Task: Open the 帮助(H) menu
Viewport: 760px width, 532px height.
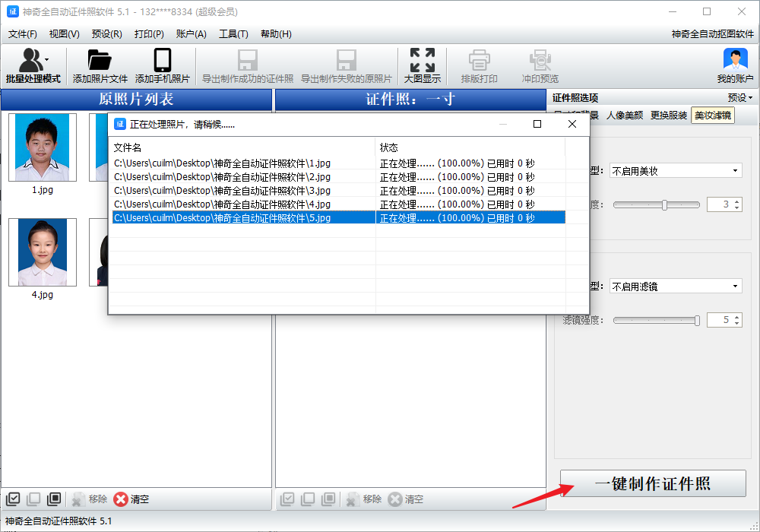Action: point(277,34)
